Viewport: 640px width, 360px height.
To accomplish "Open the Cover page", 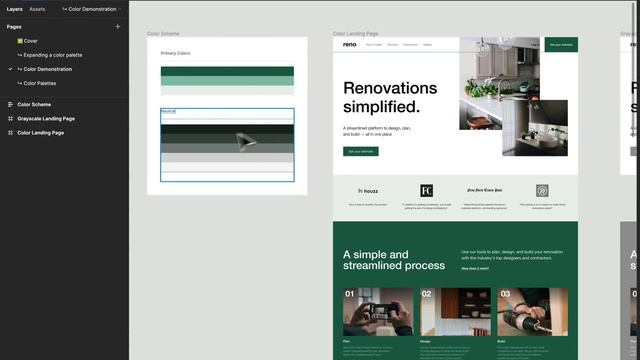I will point(31,41).
